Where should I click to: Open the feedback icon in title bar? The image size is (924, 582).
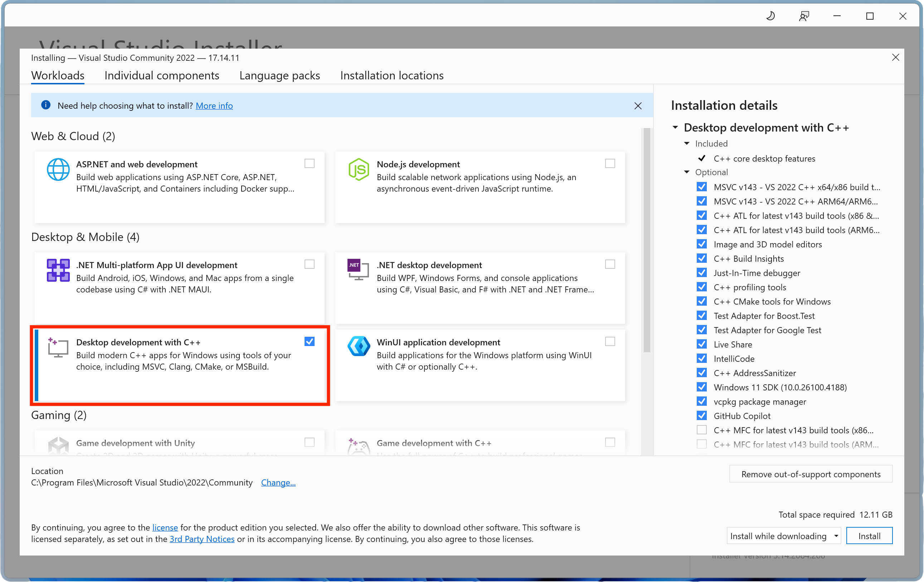[x=804, y=16]
